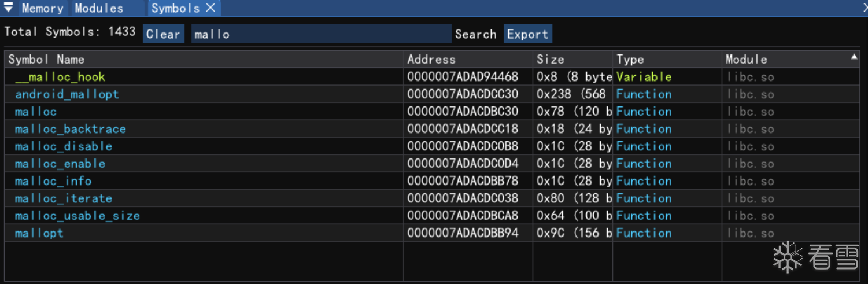Select the malloc function symbol

pyautogui.click(x=36, y=112)
